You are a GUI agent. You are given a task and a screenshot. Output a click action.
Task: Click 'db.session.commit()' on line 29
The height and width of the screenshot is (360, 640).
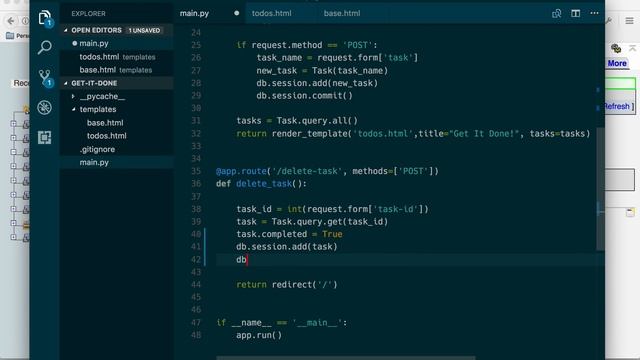pos(304,96)
